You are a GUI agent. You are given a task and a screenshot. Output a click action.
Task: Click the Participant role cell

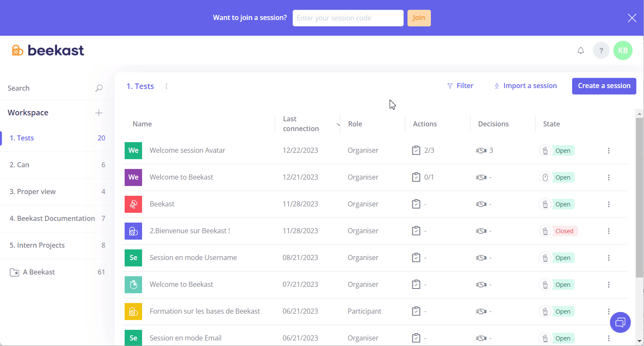pyautogui.click(x=365, y=311)
